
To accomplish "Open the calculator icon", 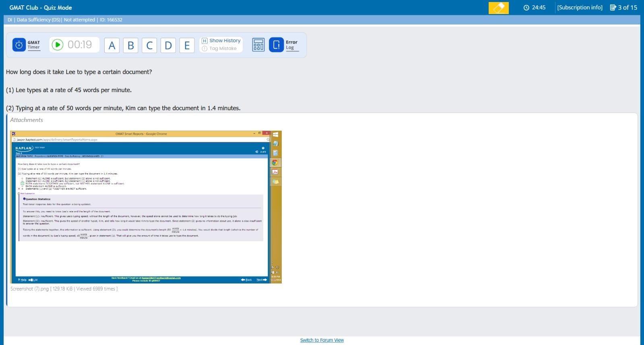I will [258, 45].
